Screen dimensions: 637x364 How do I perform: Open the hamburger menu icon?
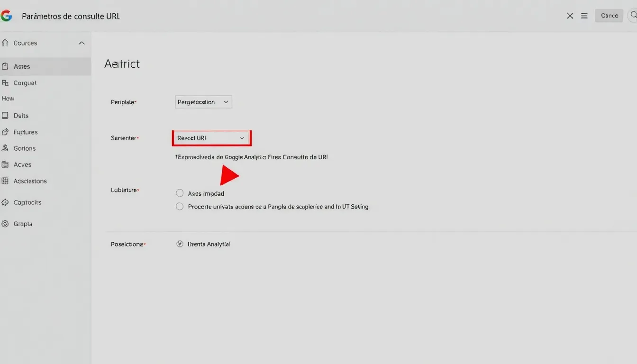[x=584, y=16]
